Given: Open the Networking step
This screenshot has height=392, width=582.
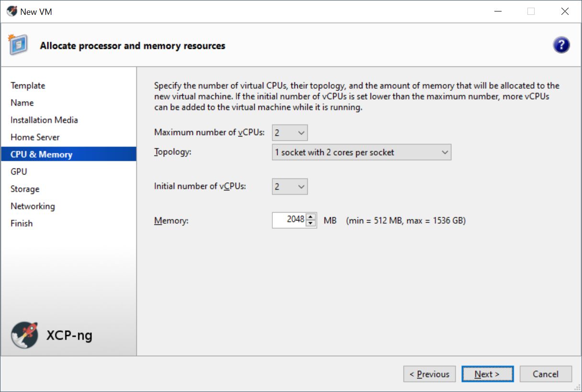Looking at the screenshot, I should click(x=33, y=206).
